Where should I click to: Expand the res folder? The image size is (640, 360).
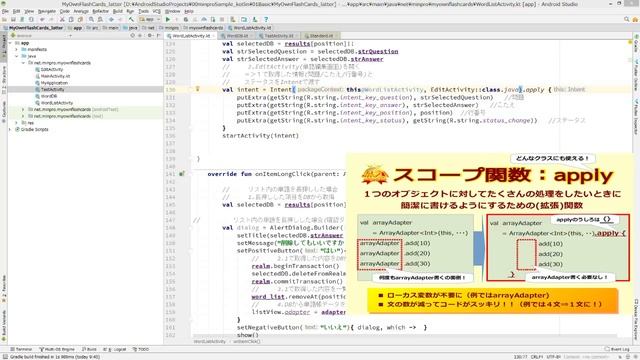pos(17,122)
